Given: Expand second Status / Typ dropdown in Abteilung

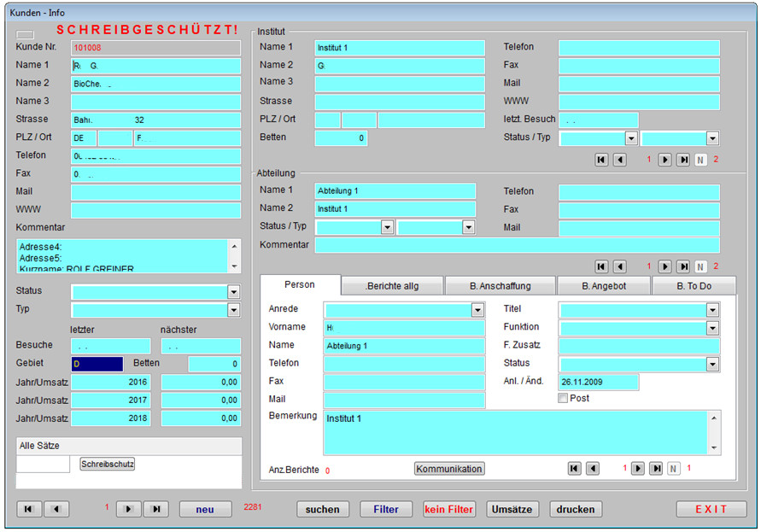Looking at the screenshot, I should 468,227.
